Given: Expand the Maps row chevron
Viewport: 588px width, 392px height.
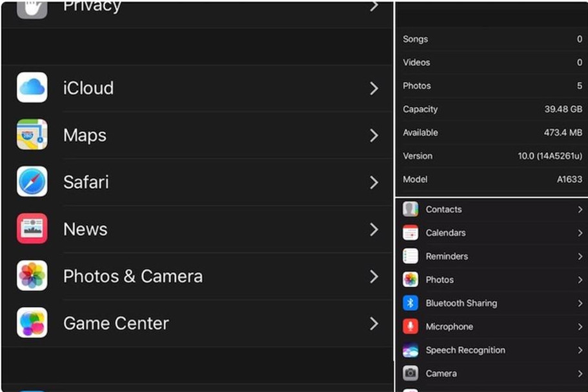Looking at the screenshot, I should [374, 135].
